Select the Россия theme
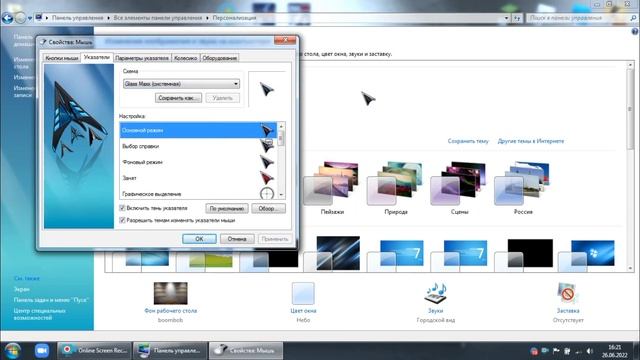The height and width of the screenshot is (360, 640). coord(523,187)
